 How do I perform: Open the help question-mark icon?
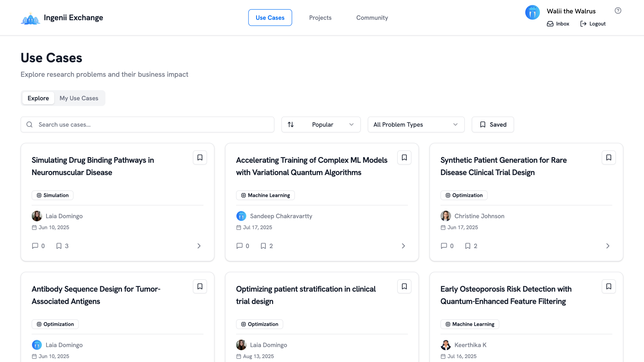point(618,11)
